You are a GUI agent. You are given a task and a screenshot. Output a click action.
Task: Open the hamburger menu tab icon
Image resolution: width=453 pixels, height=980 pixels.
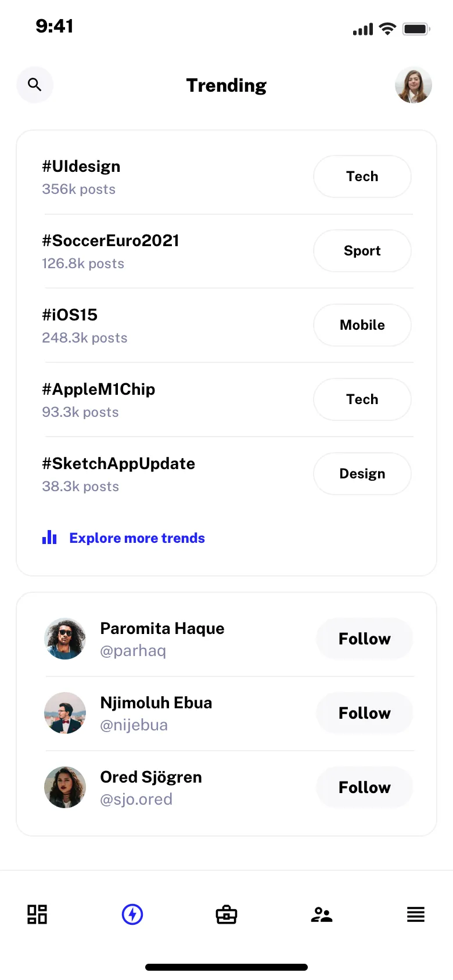pyautogui.click(x=416, y=914)
